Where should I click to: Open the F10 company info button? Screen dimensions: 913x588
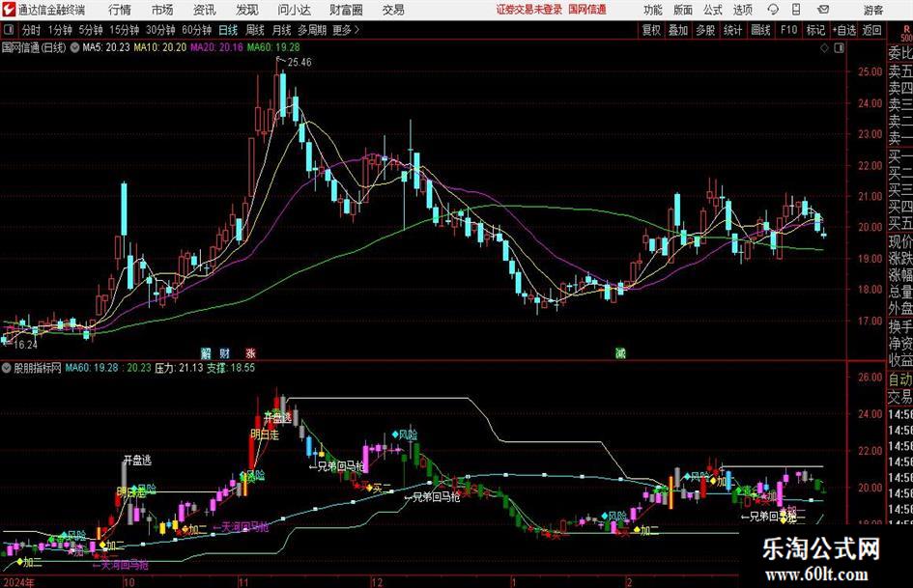pyautogui.click(x=789, y=30)
